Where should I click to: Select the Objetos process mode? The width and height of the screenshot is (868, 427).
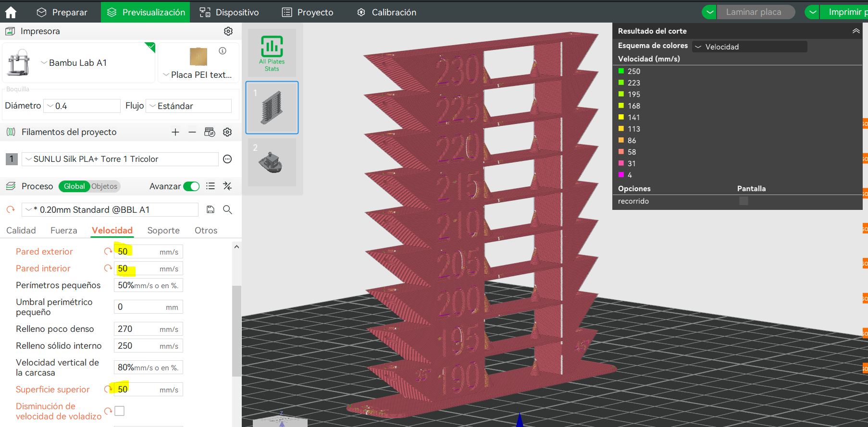point(104,186)
